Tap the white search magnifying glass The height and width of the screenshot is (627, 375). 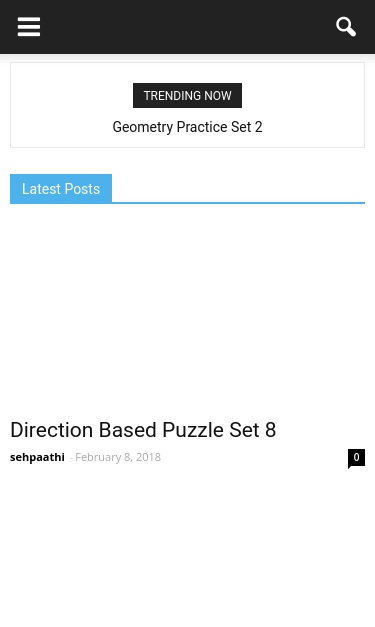pyautogui.click(x=346, y=27)
